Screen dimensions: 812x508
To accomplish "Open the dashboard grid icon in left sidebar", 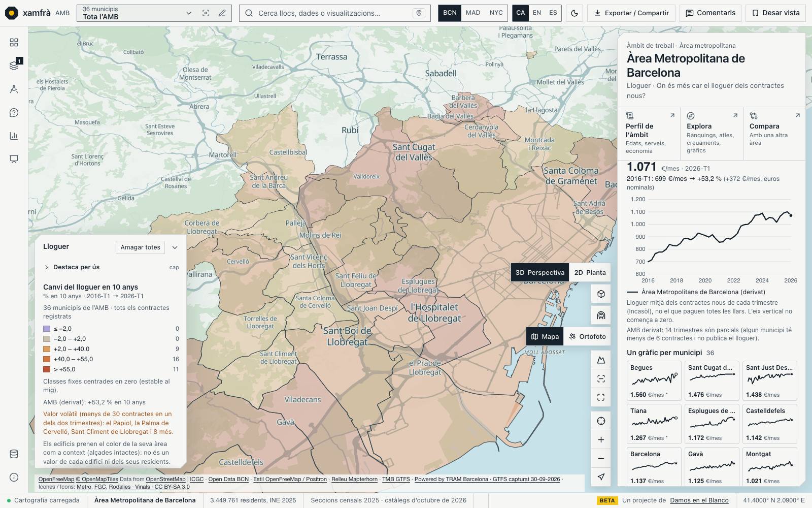I will (x=14, y=42).
